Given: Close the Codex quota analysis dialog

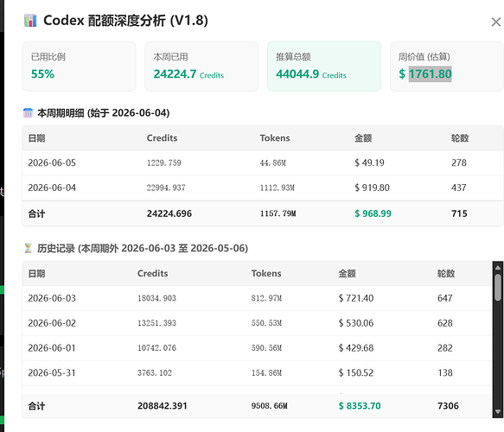Looking at the screenshot, I should click(x=496, y=22).
